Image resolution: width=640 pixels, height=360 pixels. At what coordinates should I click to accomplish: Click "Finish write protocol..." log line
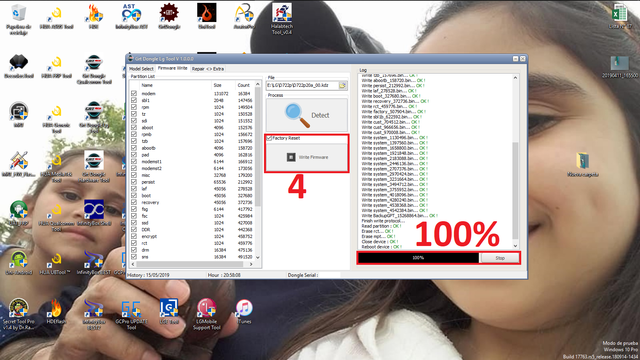coord(383,221)
